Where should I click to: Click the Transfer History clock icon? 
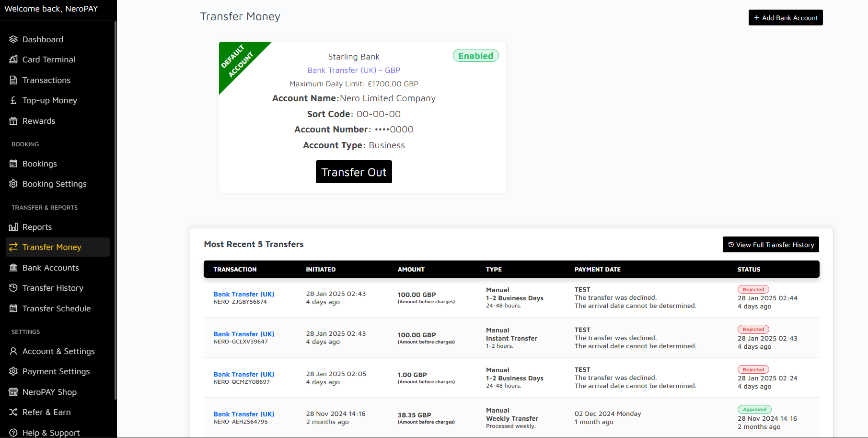point(13,288)
